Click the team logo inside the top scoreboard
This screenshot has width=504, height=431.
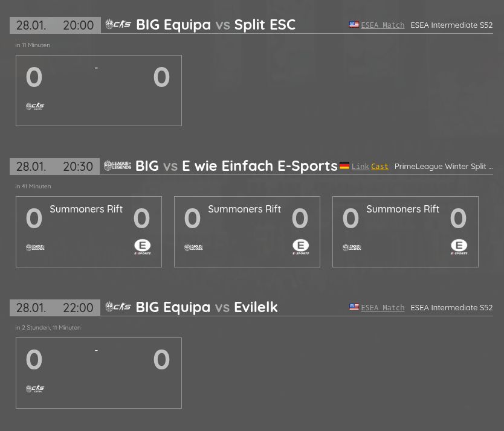tap(35, 106)
